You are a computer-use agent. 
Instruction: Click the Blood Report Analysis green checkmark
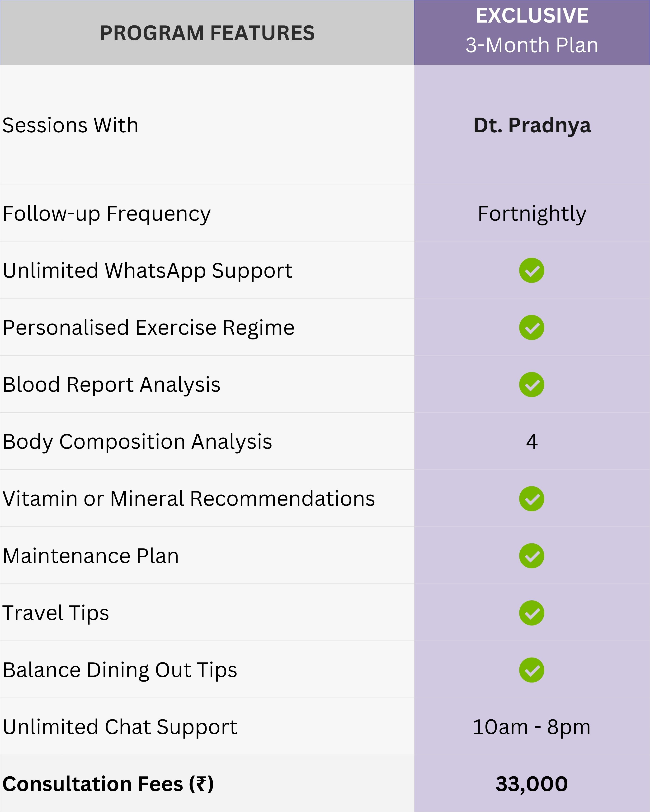(532, 385)
